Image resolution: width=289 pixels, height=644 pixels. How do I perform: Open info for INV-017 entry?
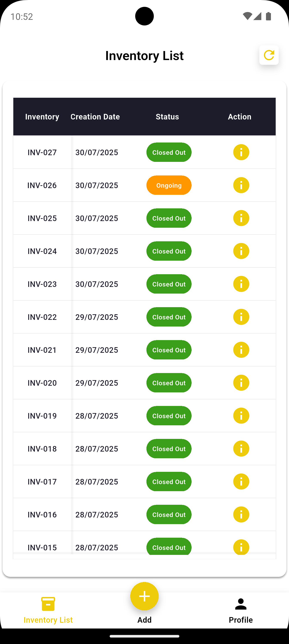click(x=241, y=481)
